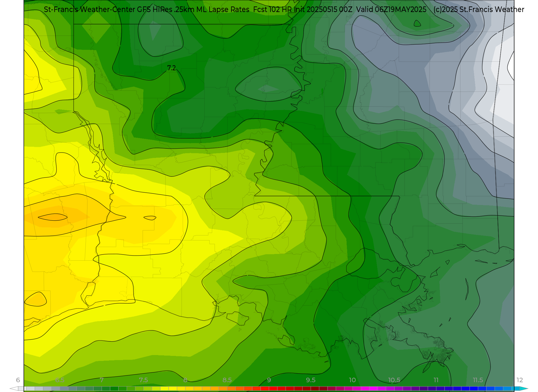Click the "Init 20250515 00Z" initialization text
Screen dimensions: 538x392
[x=323, y=10]
